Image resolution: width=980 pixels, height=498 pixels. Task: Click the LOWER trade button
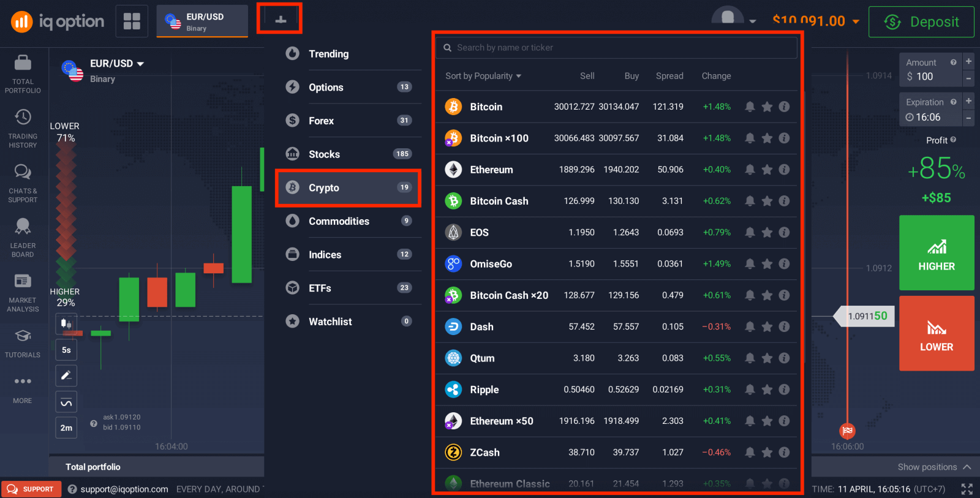pyautogui.click(x=937, y=333)
